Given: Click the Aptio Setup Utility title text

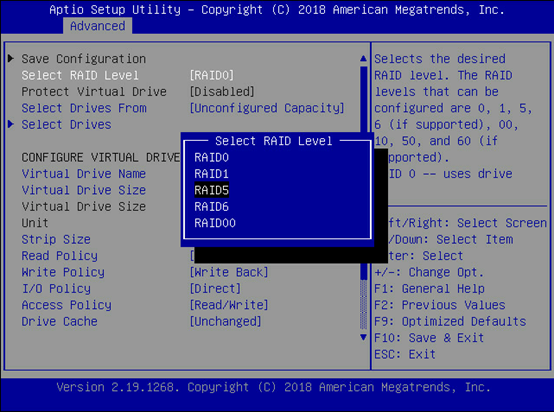Looking at the screenshot, I should 277,10.
